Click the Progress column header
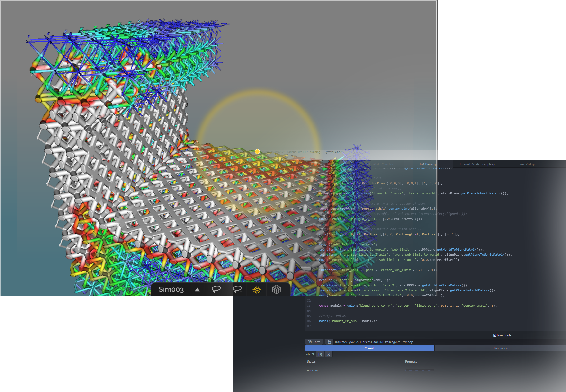566x392 pixels. (411, 361)
